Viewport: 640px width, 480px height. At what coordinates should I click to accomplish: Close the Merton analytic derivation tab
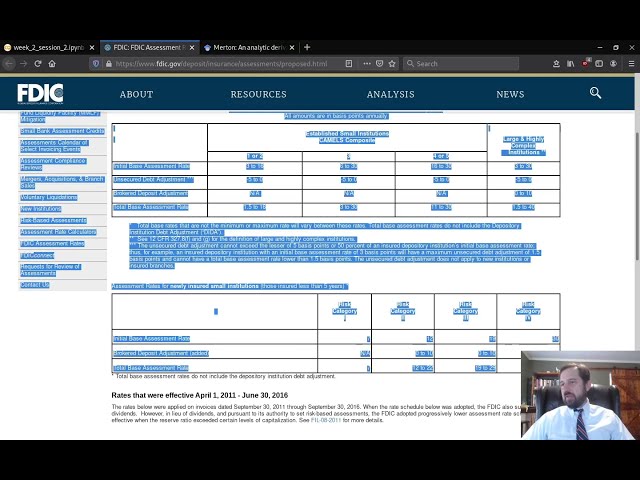[x=292, y=48]
